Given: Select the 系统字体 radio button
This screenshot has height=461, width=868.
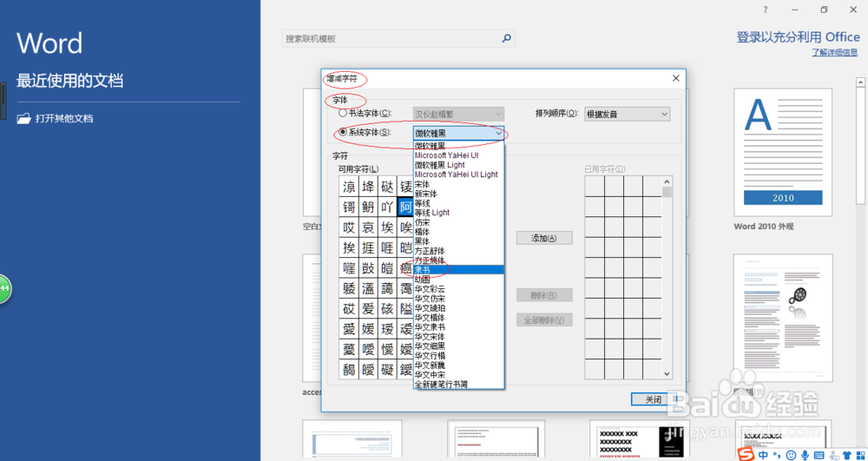Looking at the screenshot, I should click(343, 132).
